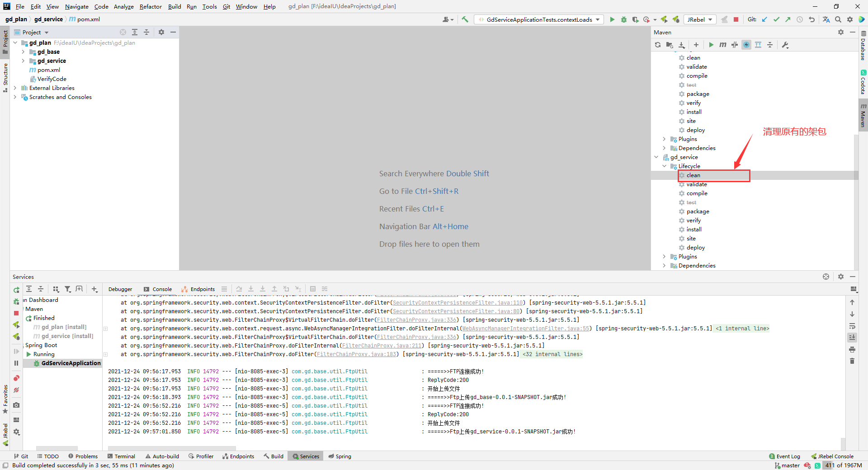The height and width of the screenshot is (470, 868).
Task: Run the clean lifecycle under gd_service
Action: [x=693, y=175]
